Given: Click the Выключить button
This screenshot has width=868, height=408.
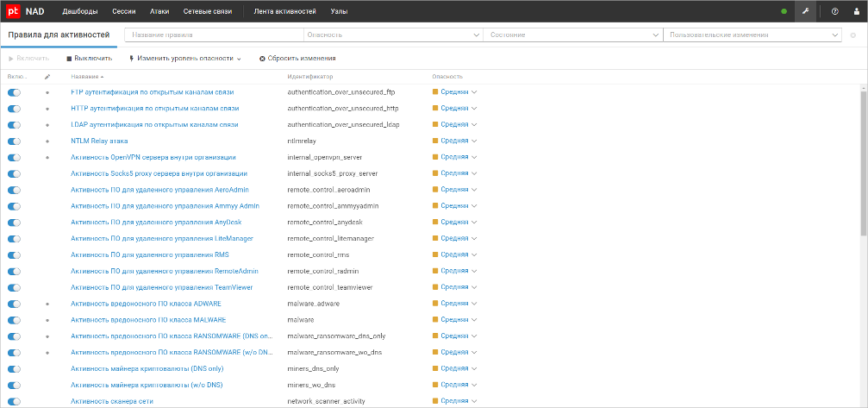Looking at the screenshot, I should (89, 59).
